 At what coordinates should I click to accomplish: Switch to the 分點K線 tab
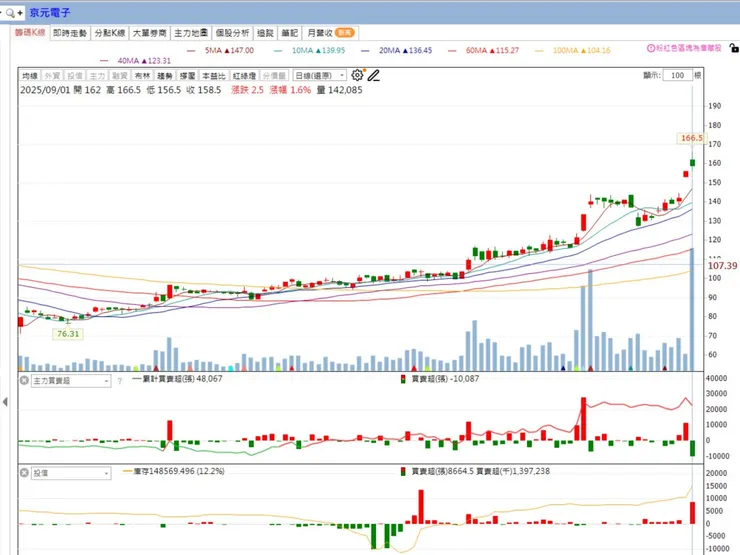(109, 33)
